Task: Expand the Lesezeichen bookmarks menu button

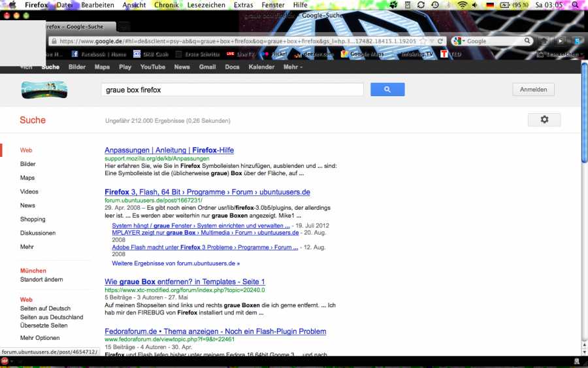Action: click(561, 54)
